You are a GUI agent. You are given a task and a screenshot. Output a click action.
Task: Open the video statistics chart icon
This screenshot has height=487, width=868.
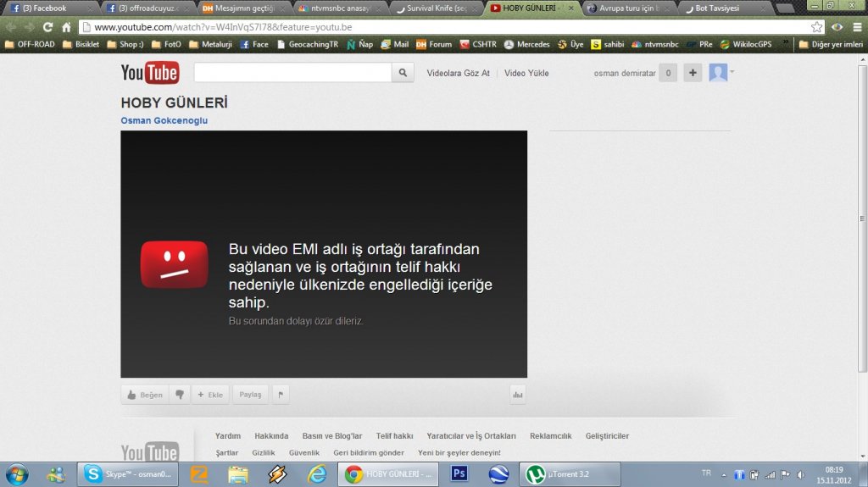pyautogui.click(x=517, y=395)
